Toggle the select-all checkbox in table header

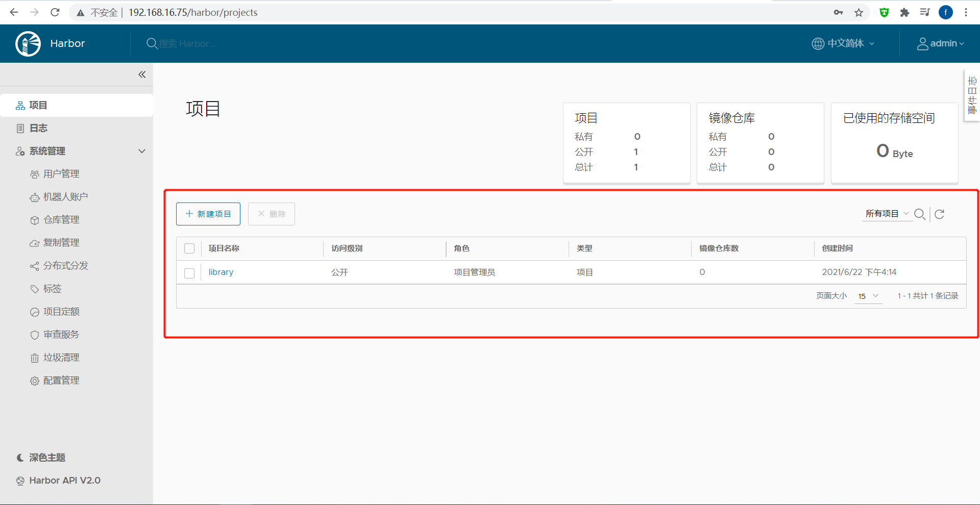(189, 248)
